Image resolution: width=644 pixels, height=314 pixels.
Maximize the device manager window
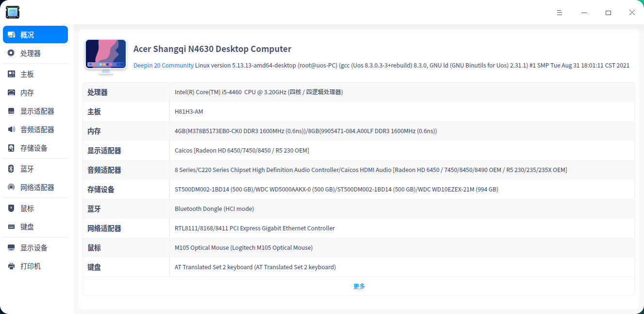click(608, 13)
